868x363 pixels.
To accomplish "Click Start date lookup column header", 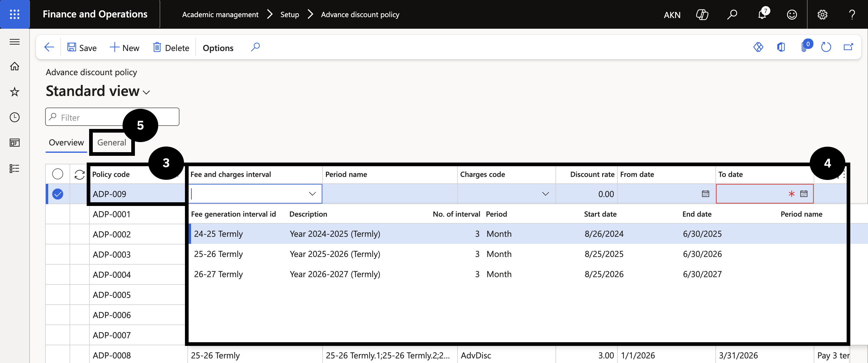I will (x=600, y=214).
